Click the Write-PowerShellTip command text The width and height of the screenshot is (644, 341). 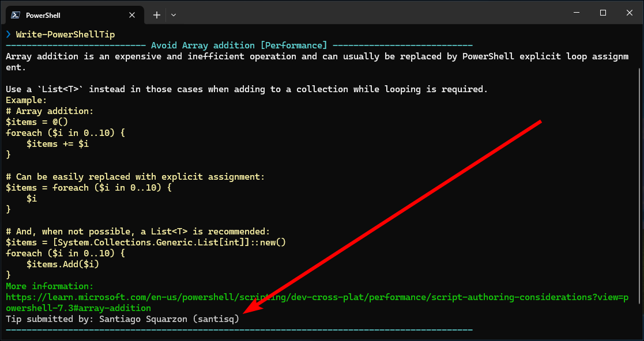pyautogui.click(x=65, y=35)
